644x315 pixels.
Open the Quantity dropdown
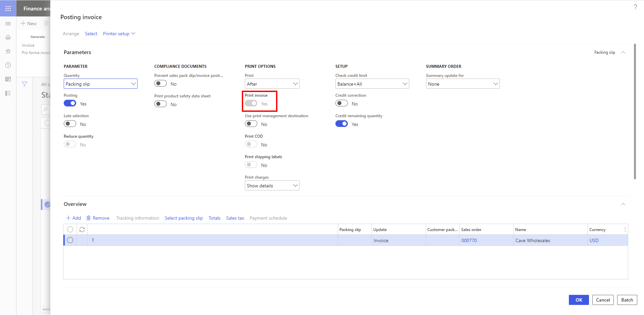pos(101,84)
